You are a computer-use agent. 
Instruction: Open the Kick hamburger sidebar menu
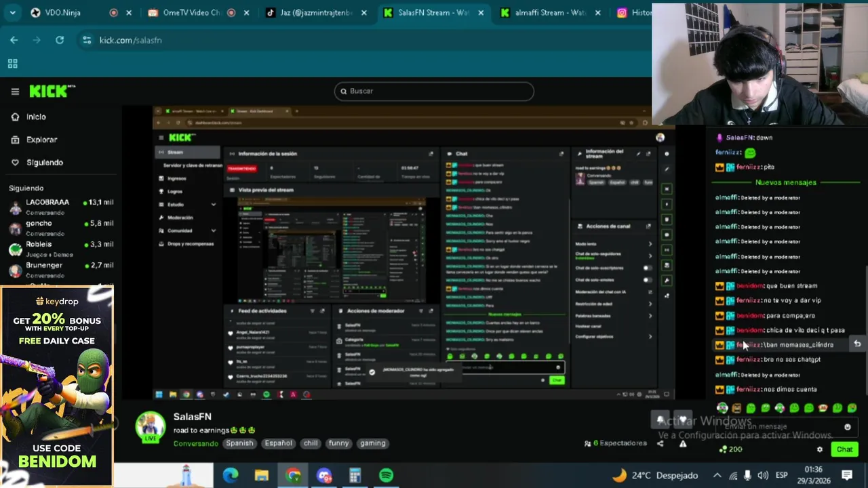click(15, 91)
